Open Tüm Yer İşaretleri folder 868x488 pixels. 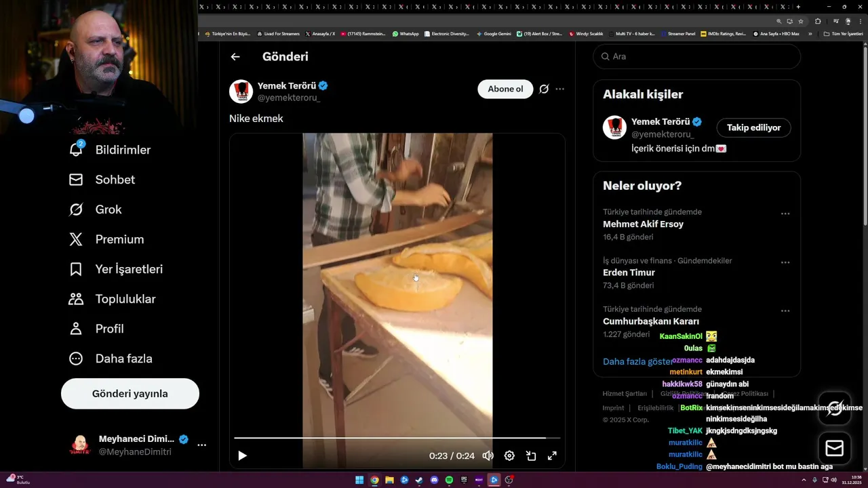(844, 33)
